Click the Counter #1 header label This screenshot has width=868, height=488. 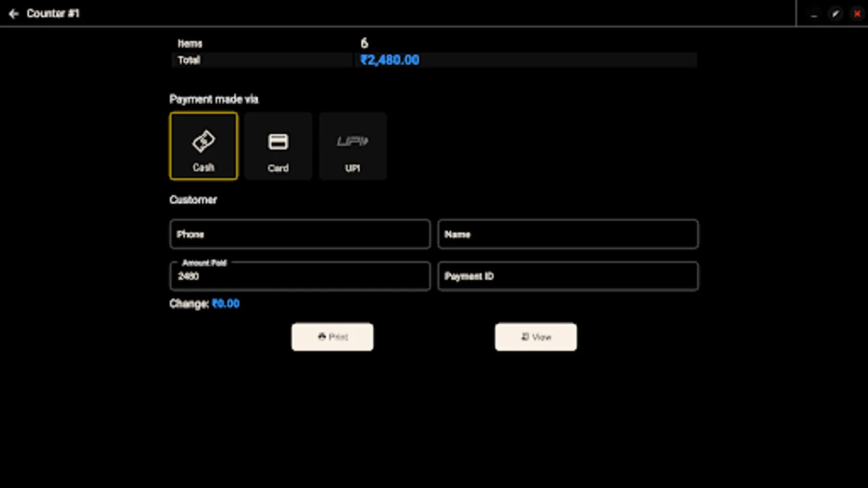pos(54,14)
